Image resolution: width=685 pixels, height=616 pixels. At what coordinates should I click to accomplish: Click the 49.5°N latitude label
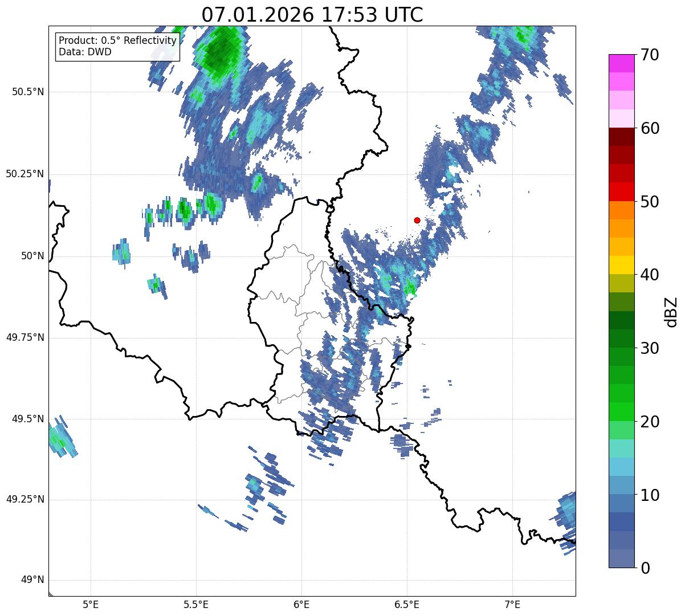(28, 419)
